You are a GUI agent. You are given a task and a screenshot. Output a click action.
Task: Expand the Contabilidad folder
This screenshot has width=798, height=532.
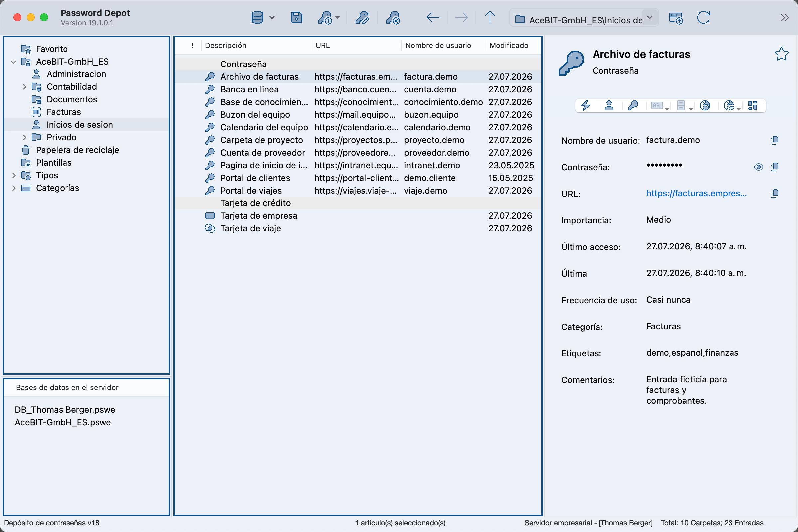click(x=24, y=87)
